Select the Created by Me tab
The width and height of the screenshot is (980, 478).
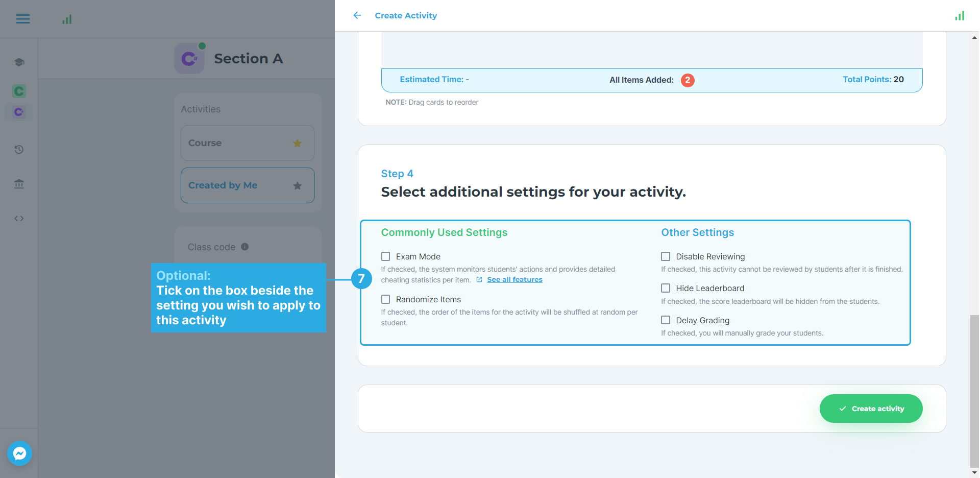click(248, 185)
